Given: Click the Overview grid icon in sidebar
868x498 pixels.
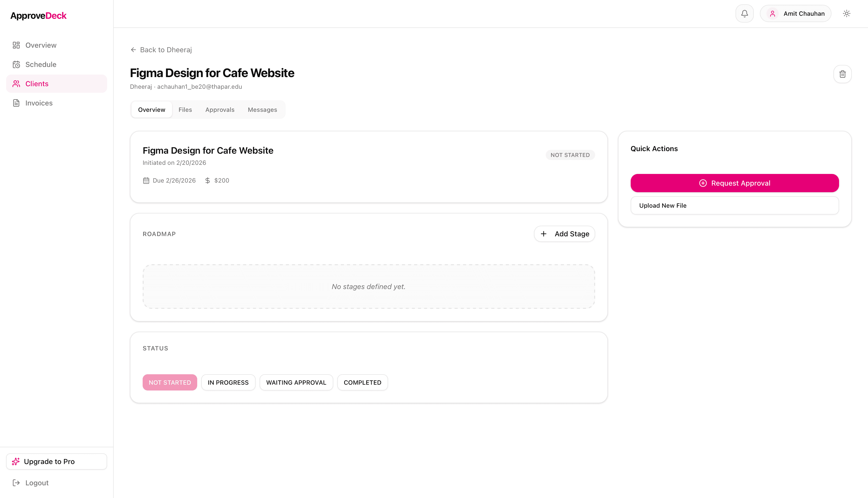Looking at the screenshot, I should pyautogui.click(x=16, y=45).
